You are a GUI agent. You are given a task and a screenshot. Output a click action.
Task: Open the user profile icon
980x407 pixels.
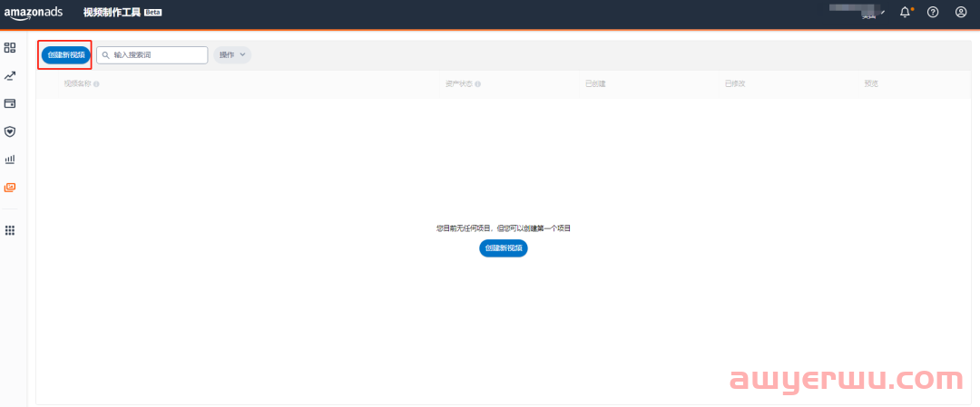coord(961,12)
